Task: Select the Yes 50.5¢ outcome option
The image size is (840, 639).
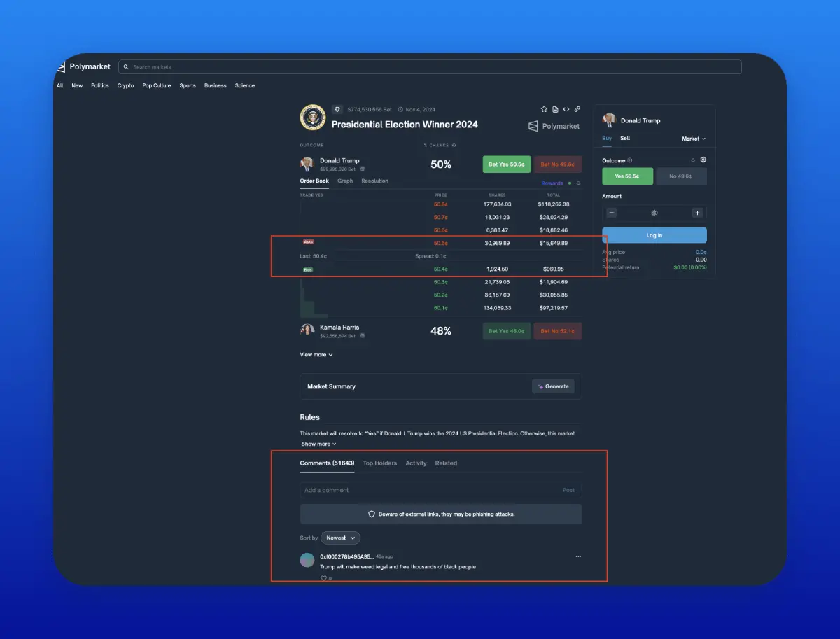Action: (x=627, y=176)
